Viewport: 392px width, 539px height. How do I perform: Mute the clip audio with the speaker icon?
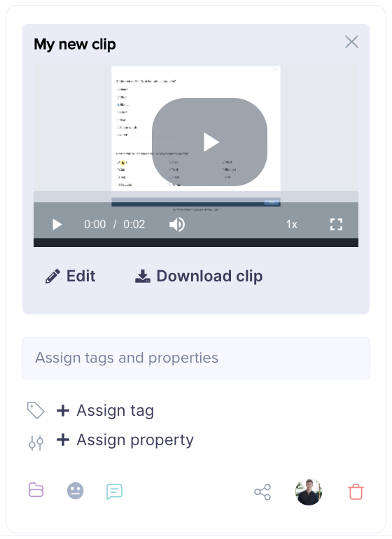click(x=177, y=225)
